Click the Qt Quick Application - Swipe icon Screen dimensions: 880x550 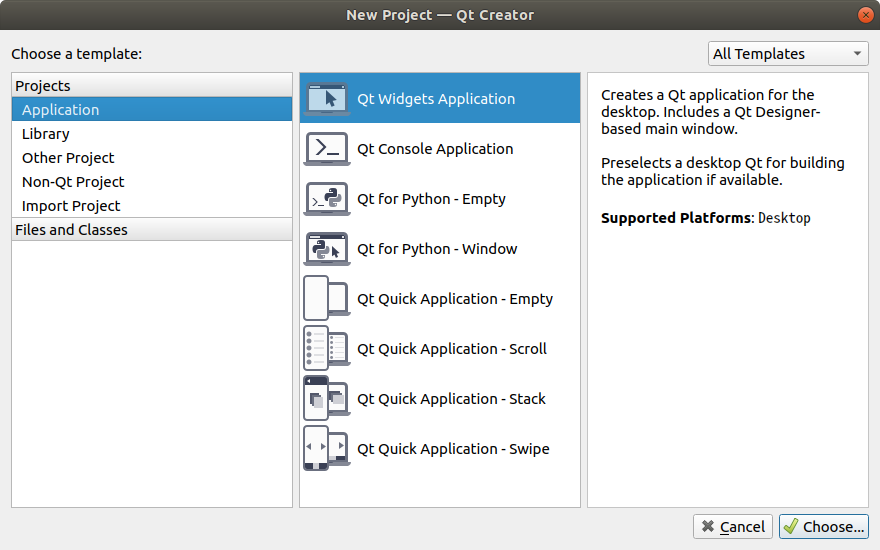click(326, 449)
